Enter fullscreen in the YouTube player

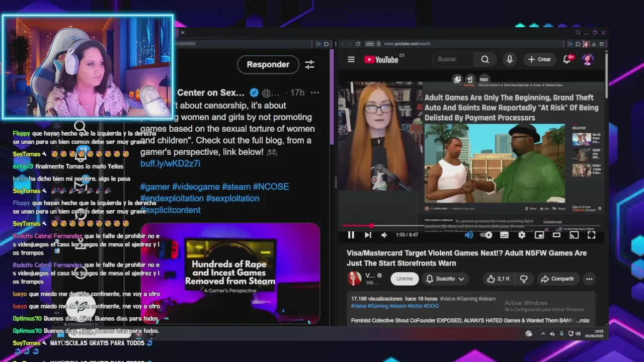592,235
